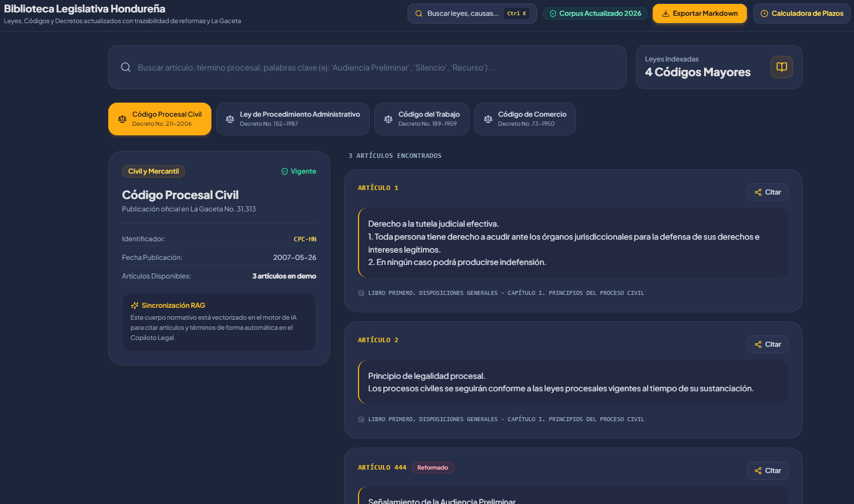Switch to Ley de Procedimiento Administrativo

(293, 119)
